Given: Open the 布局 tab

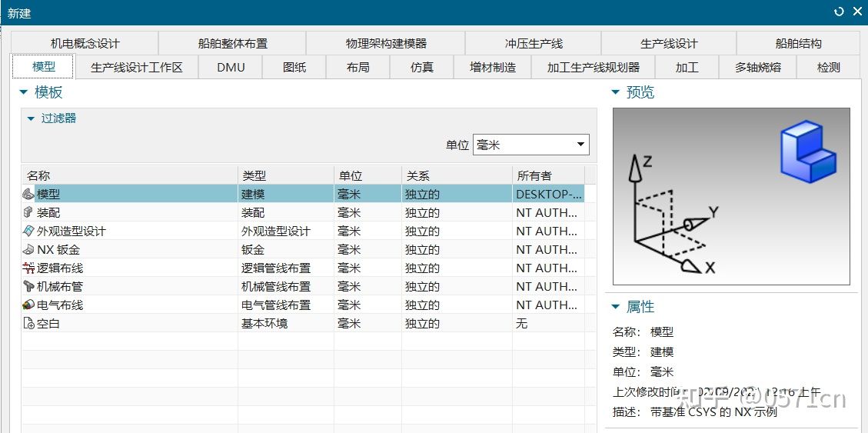Looking at the screenshot, I should tap(358, 68).
